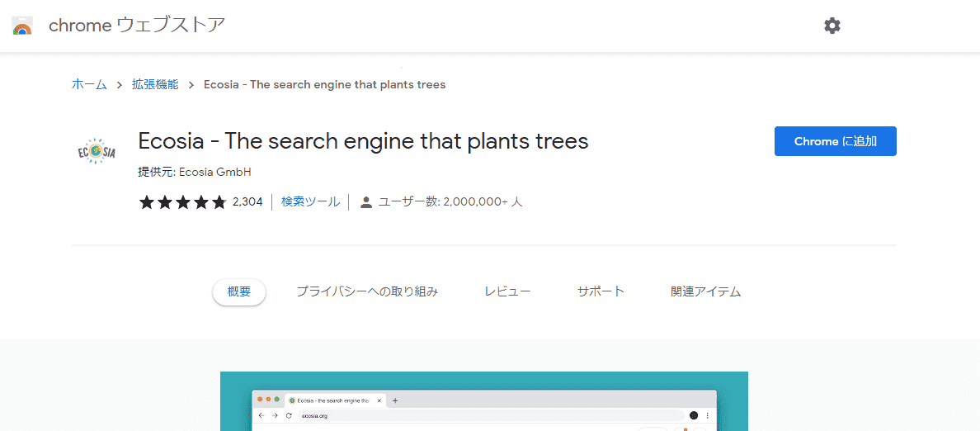Open the settings gear icon
The height and width of the screenshot is (431, 980).
832,26
